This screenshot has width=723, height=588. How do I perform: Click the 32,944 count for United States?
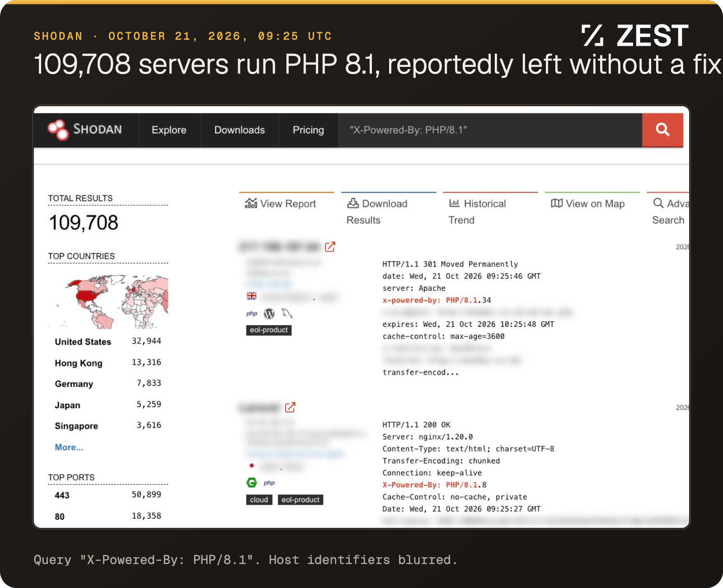coord(146,341)
